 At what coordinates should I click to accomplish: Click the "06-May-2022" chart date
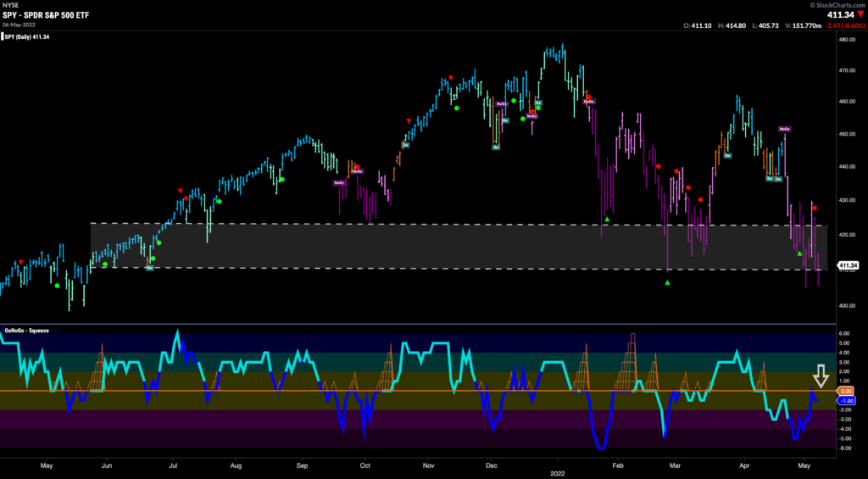tap(18, 25)
